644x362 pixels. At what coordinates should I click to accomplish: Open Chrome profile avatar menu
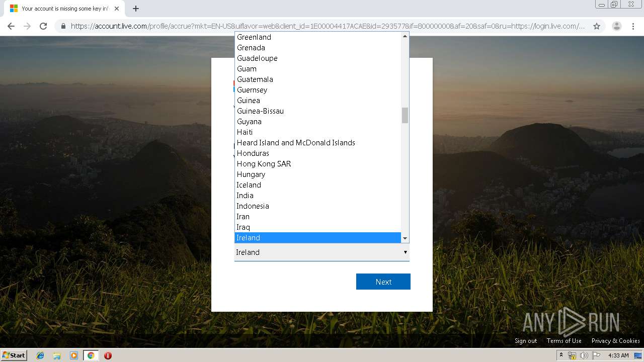pyautogui.click(x=617, y=26)
